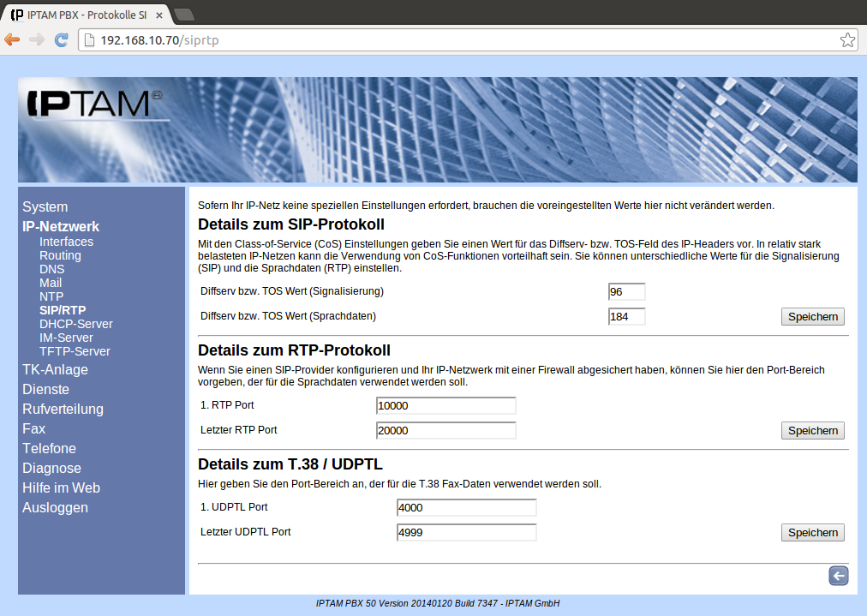This screenshot has width=867, height=616.
Task: Click the Signalisierung TOS value field
Action: (626, 292)
